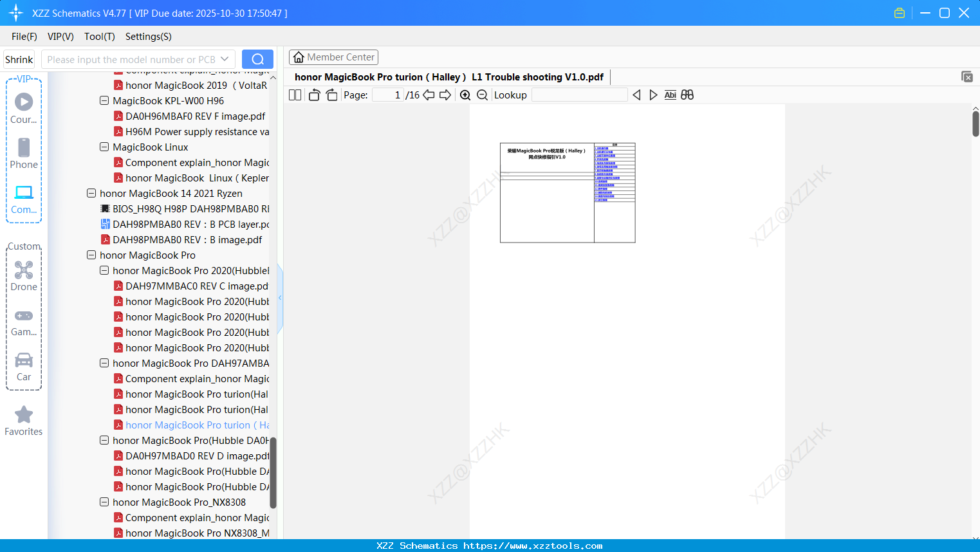
Task: Select the Trouble shooting V1.0.pdf tab
Action: pyautogui.click(x=449, y=77)
